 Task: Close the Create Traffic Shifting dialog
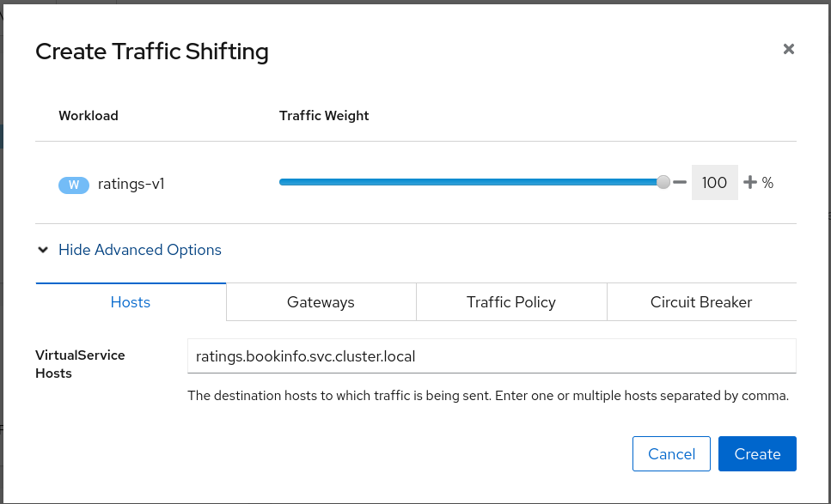click(788, 50)
